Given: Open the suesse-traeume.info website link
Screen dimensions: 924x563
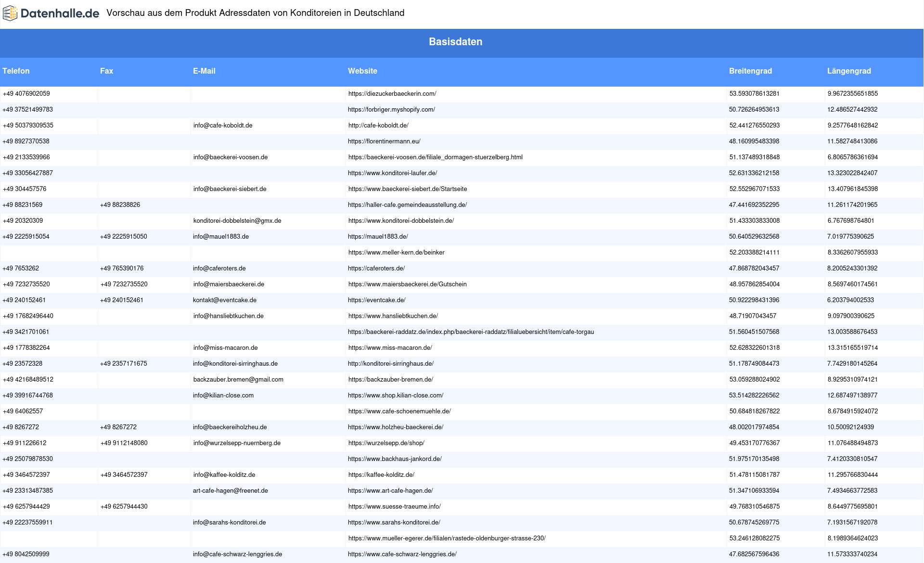Looking at the screenshot, I should [x=395, y=507].
